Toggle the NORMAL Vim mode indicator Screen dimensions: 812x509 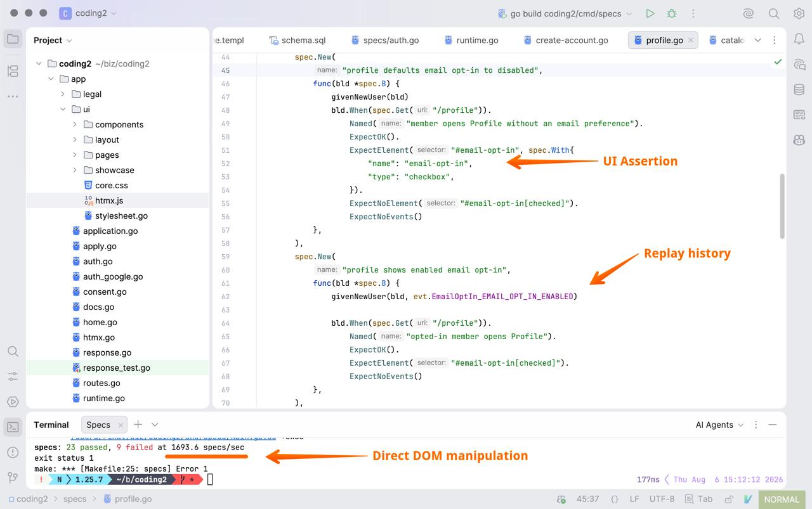[782, 499]
